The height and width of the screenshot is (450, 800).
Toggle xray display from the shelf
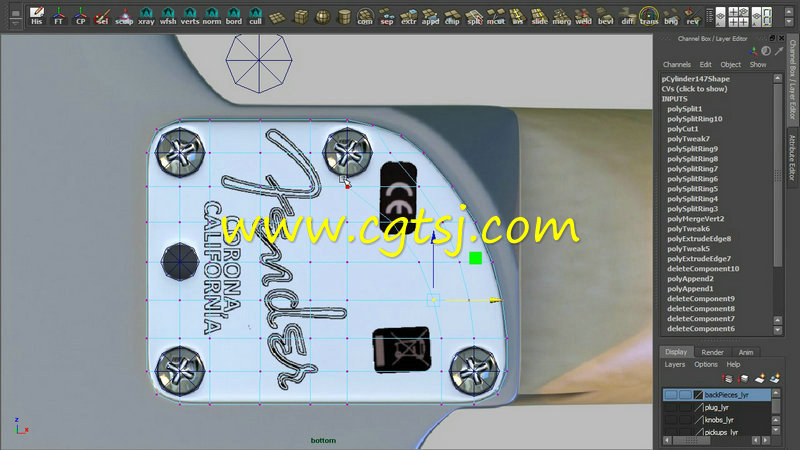[x=146, y=16]
